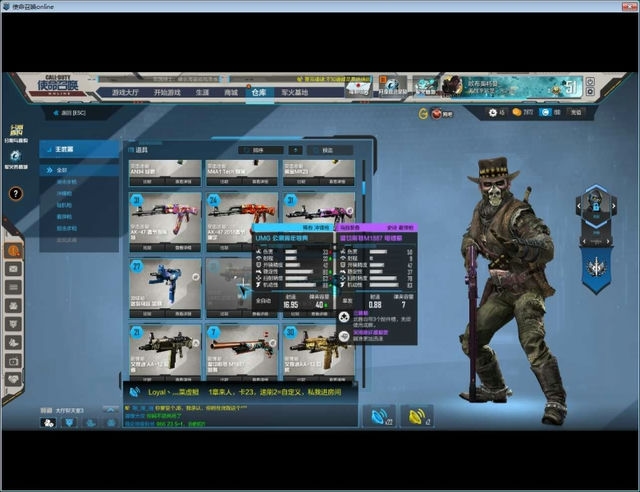
Task: Expand the 主武器 primary weapon section
Action: pyautogui.click(x=65, y=149)
